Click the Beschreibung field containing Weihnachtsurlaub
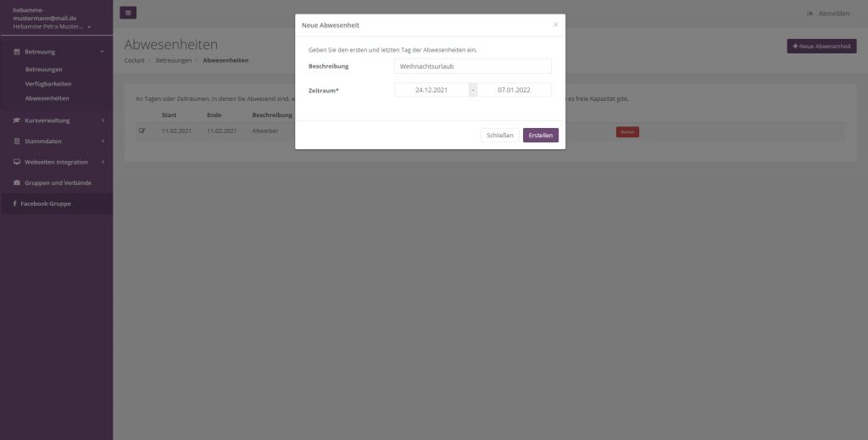Image resolution: width=868 pixels, height=440 pixels. (x=473, y=66)
